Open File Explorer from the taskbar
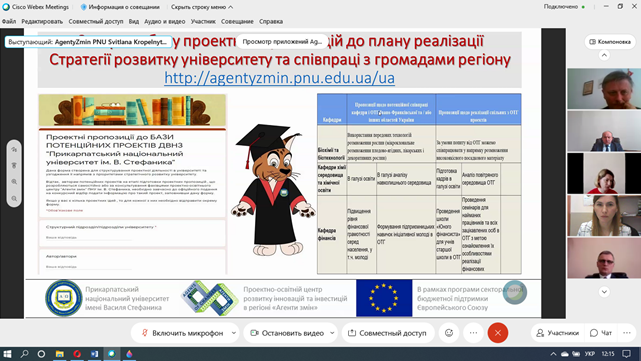The width and height of the screenshot is (641, 361). [x=60, y=354]
